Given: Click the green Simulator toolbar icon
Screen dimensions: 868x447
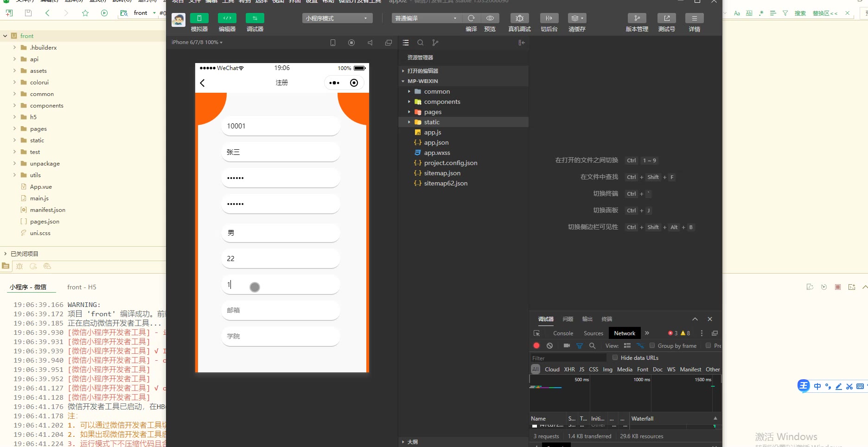Looking at the screenshot, I should pos(199,19).
